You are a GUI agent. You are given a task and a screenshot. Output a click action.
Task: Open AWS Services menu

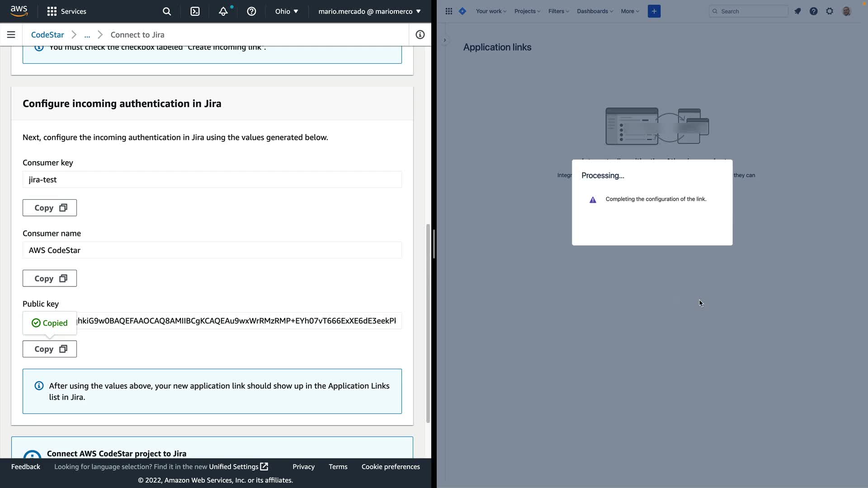tap(67, 11)
